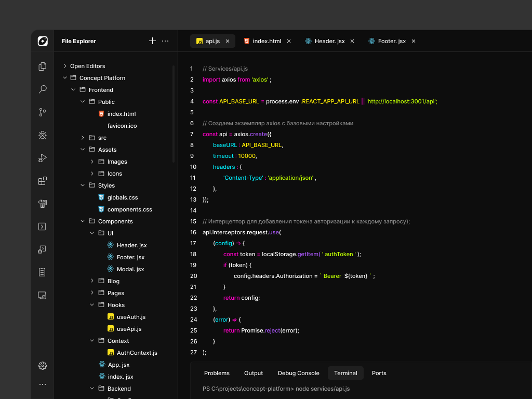Click the plus icon in File Explorer header

(152, 41)
